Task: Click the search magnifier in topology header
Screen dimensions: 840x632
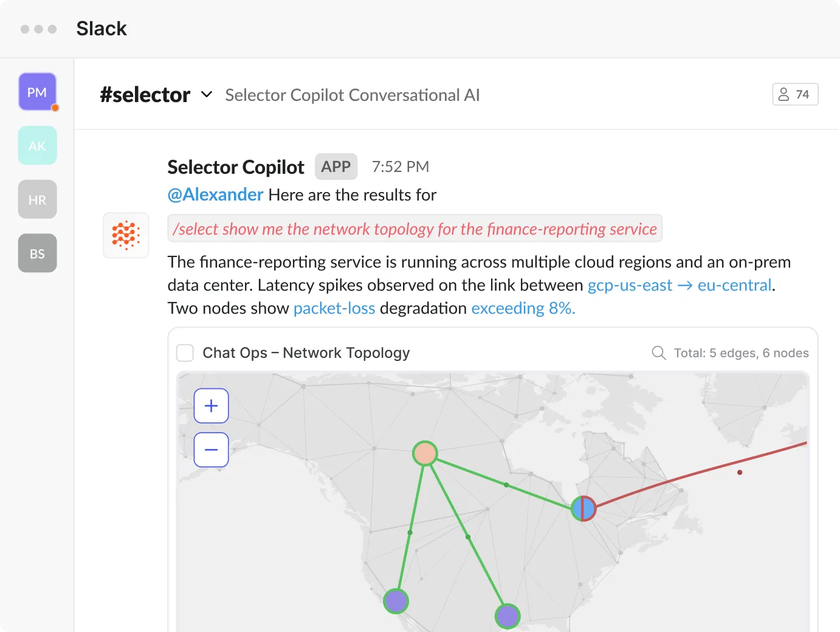Action: click(658, 353)
